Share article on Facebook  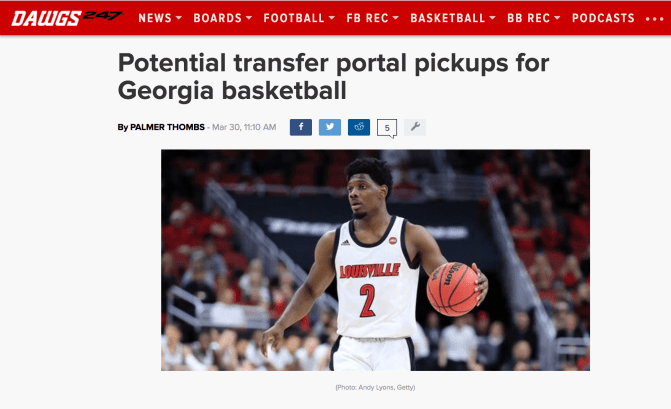coord(300,127)
